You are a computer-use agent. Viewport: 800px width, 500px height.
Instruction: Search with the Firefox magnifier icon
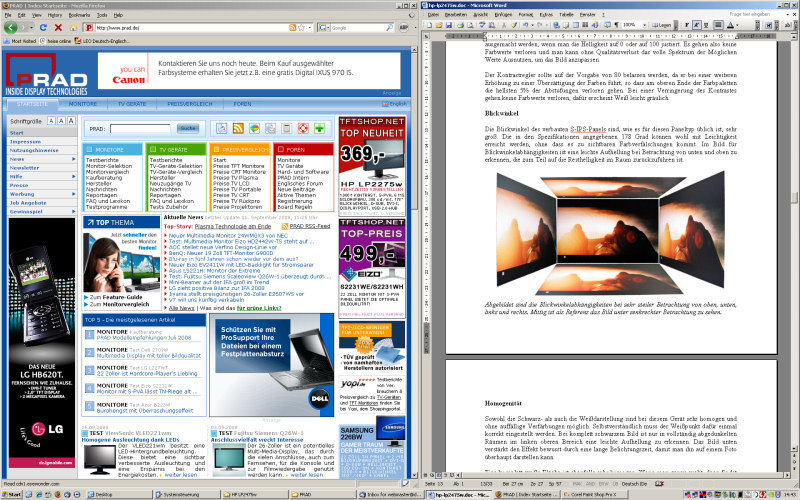(389, 28)
